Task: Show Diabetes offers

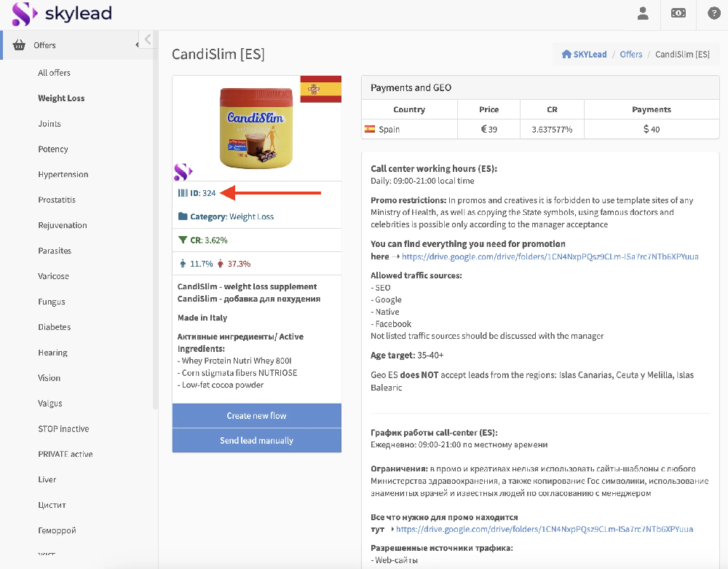Action: pos(55,327)
